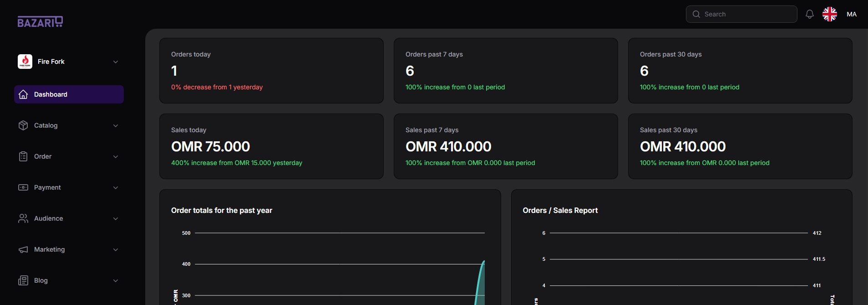
Task: Open the notifications bell
Action: (809, 14)
